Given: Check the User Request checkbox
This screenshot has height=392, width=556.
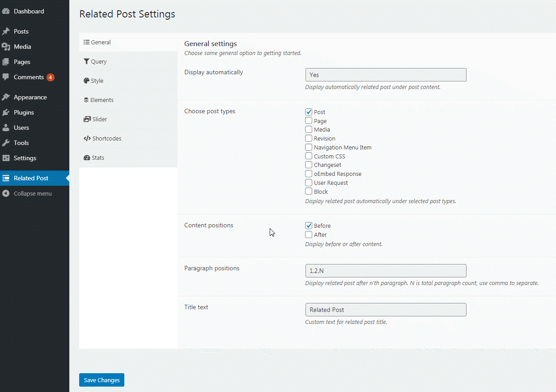Looking at the screenshot, I should [x=309, y=183].
